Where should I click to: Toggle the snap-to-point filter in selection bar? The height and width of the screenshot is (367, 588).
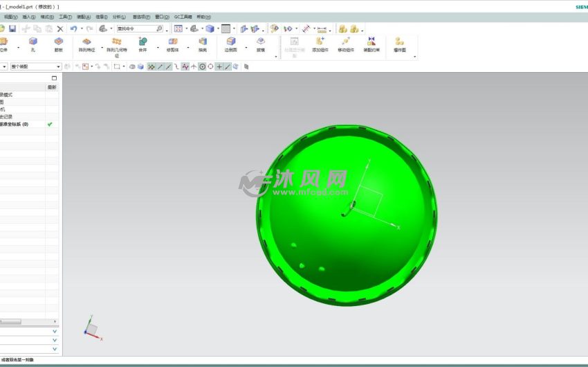(151, 66)
